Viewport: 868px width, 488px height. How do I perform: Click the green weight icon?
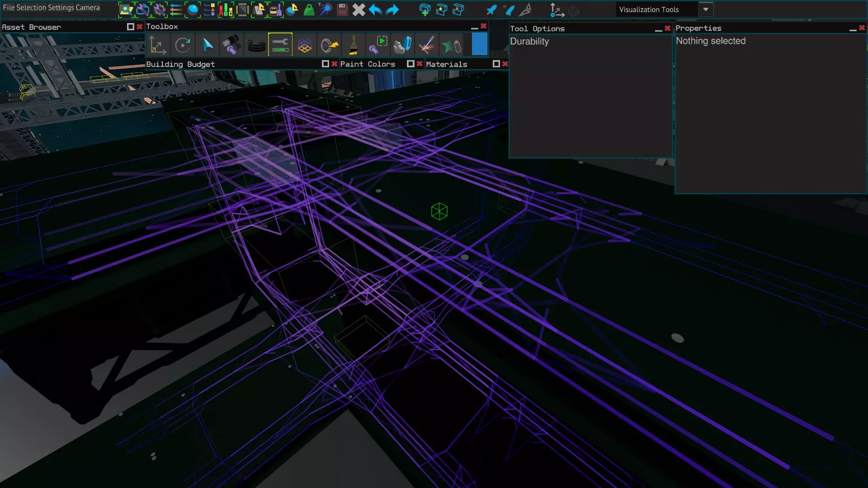(309, 9)
